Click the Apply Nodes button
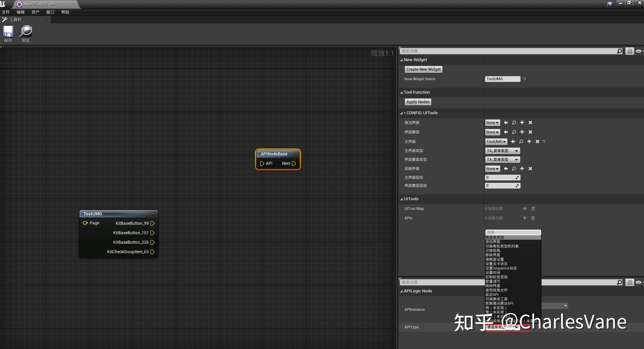This screenshot has width=644, height=349. point(417,102)
